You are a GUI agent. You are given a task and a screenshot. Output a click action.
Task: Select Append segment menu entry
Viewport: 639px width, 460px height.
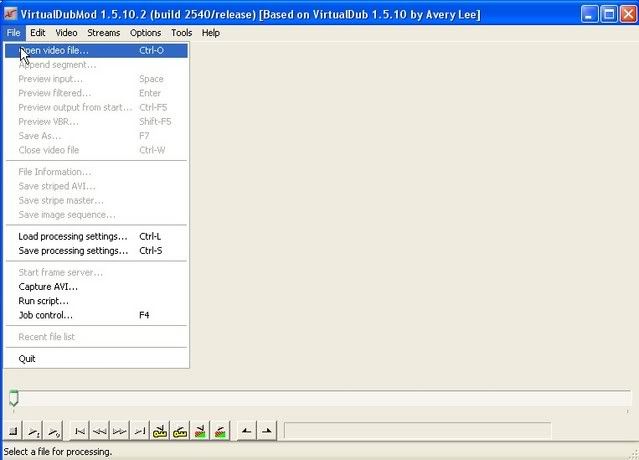pyautogui.click(x=97, y=65)
